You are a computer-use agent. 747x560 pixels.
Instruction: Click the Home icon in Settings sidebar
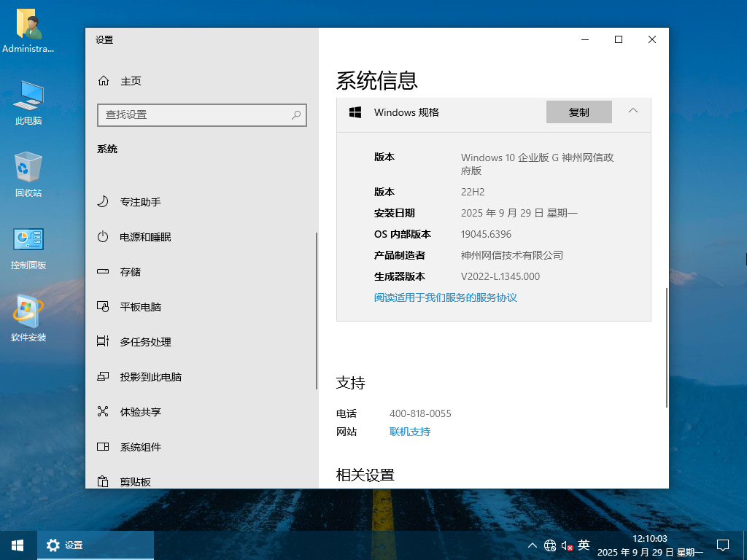click(104, 81)
